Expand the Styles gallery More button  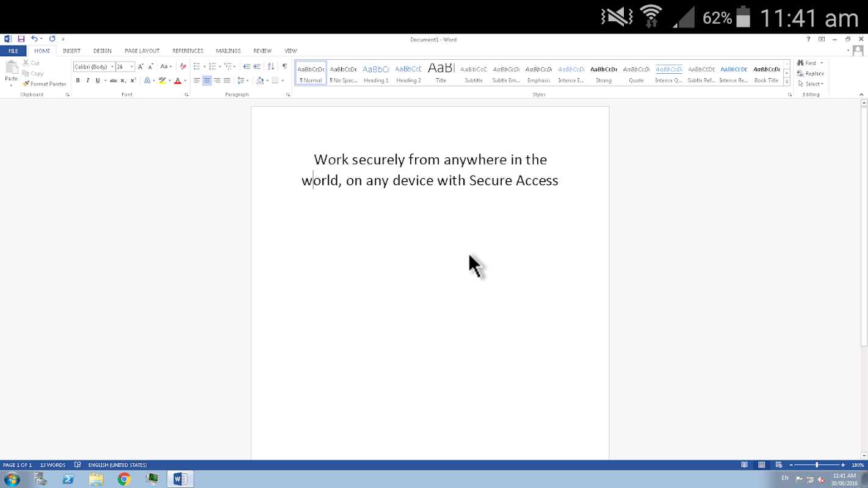(787, 82)
